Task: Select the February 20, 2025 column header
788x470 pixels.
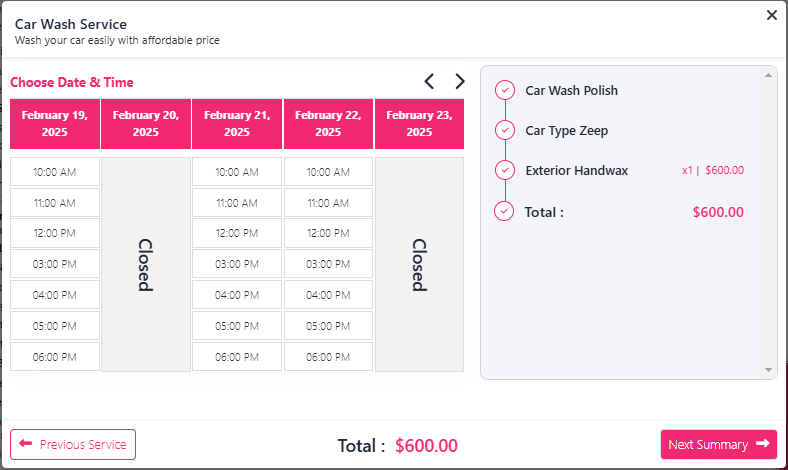Action: click(146, 124)
